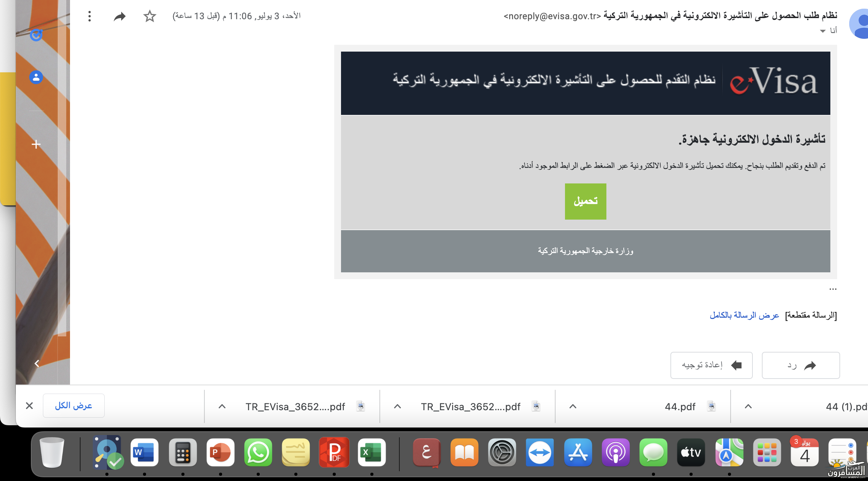The height and width of the screenshot is (481, 868).
Task: Launch PowerPoint from the Dock
Action: [x=221, y=452]
